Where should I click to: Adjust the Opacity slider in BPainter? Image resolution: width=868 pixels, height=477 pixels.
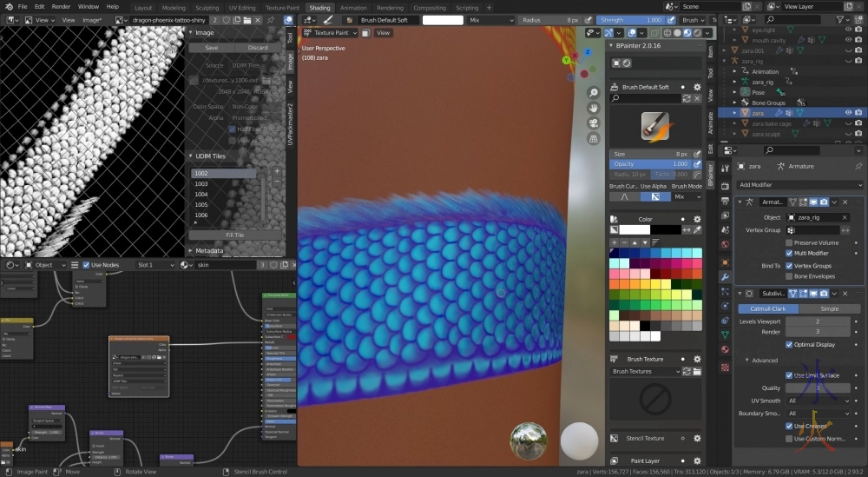[651, 164]
